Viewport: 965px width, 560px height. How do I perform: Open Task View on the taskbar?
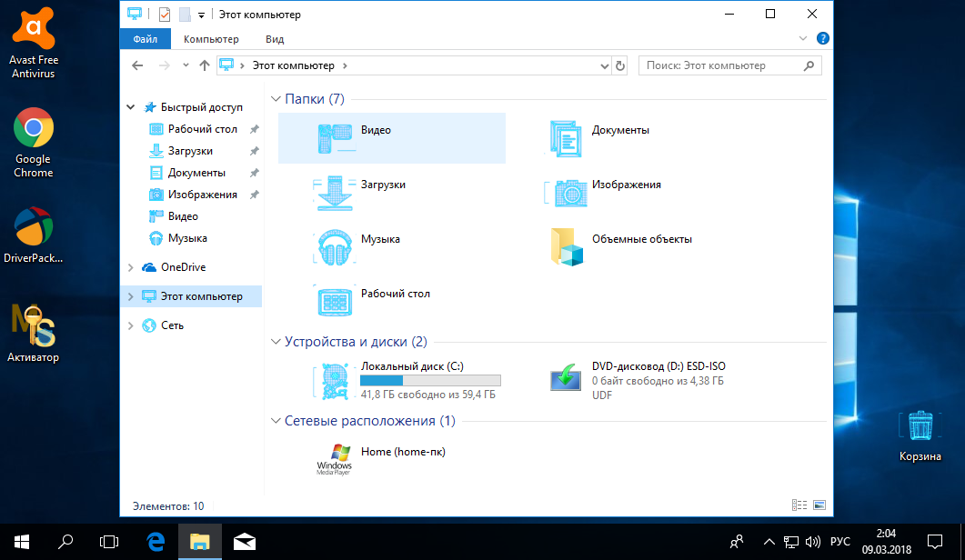coord(109,542)
